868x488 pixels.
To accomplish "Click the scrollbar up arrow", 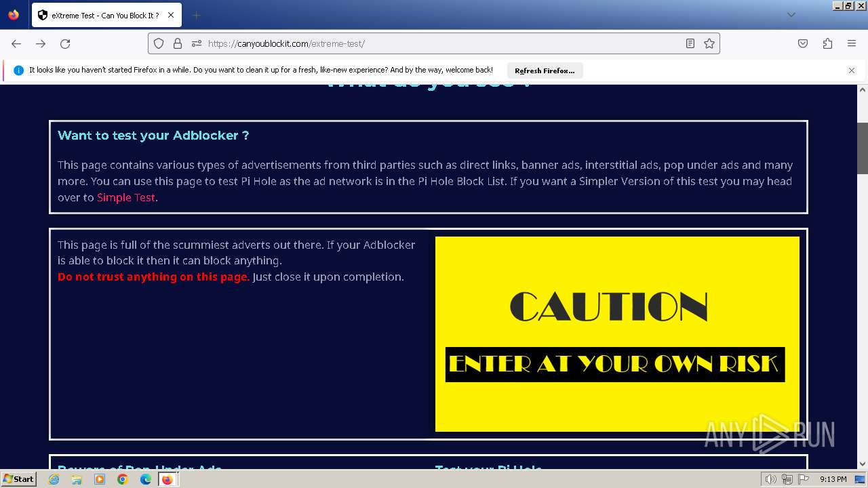I will click(x=863, y=89).
